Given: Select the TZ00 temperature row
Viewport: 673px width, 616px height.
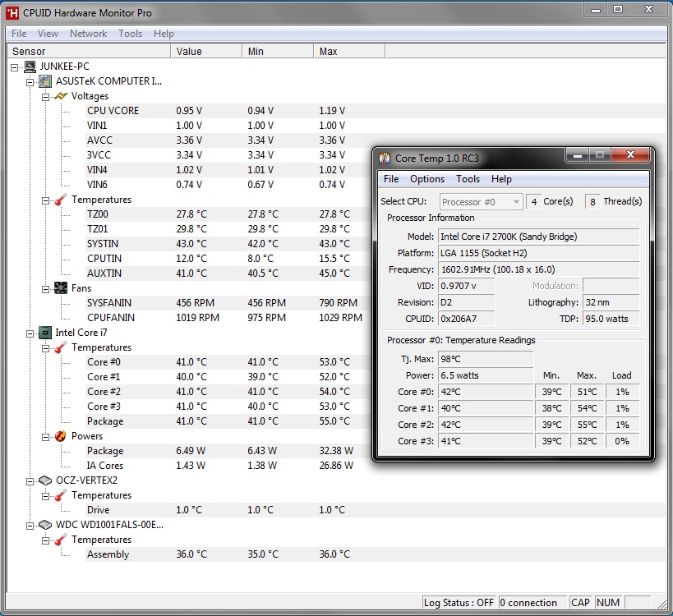Looking at the screenshot, I should [228, 214].
